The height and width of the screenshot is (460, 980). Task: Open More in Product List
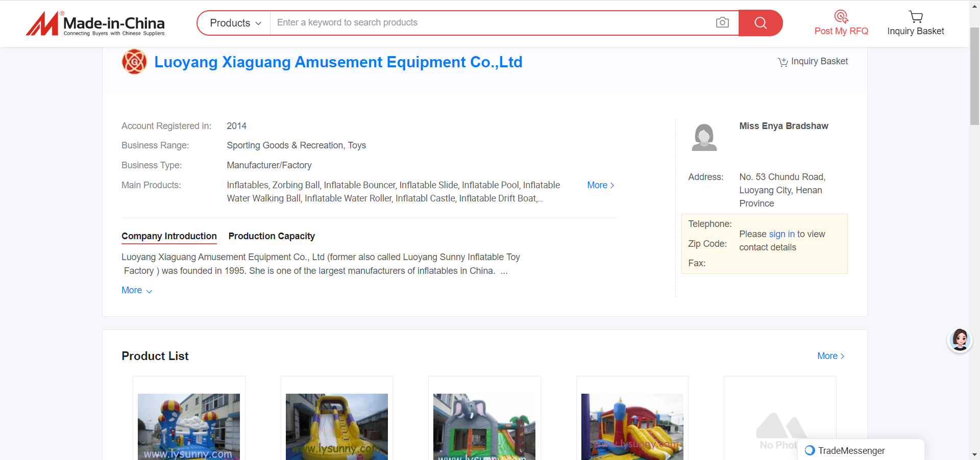point(831,356)
